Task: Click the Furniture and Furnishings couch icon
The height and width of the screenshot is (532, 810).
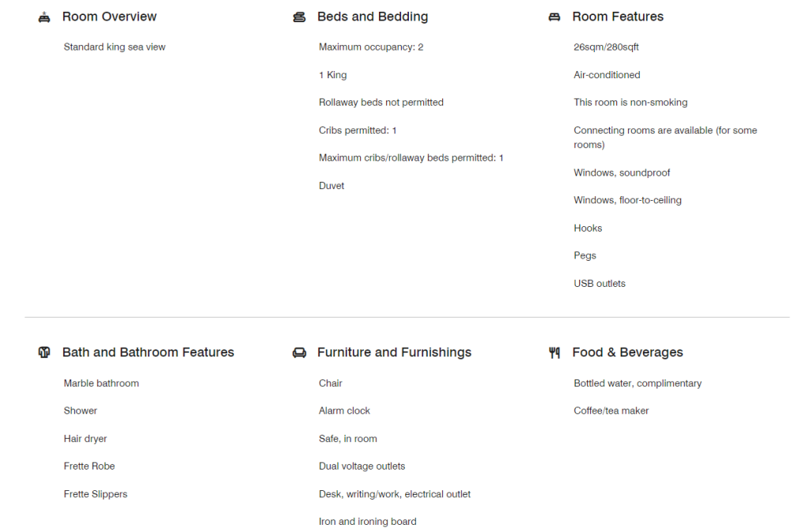Action: [299, 353]
